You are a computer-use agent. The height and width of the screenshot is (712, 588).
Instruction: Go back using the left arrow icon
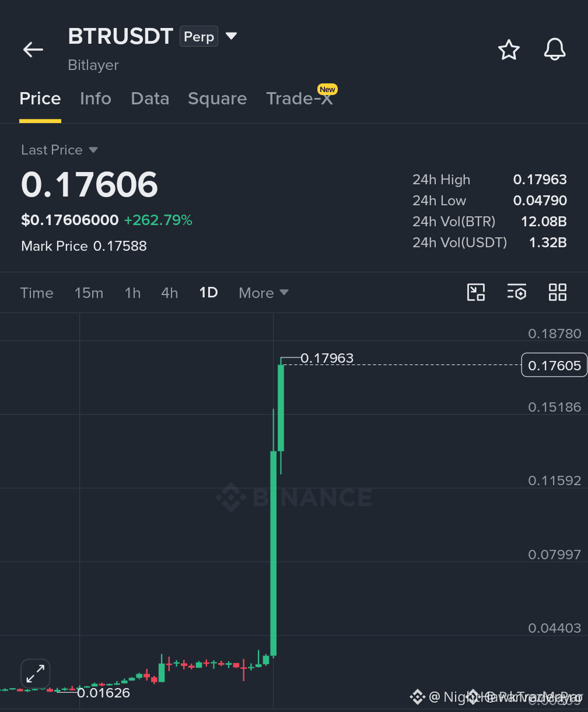(33, 50)
